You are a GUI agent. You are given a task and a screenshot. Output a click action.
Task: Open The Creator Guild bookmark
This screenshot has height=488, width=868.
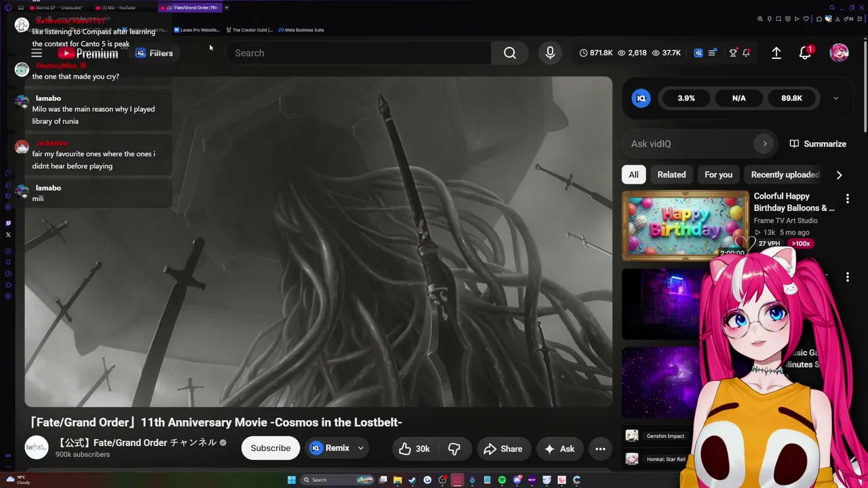pyautogui.click(x=250, y=30)
